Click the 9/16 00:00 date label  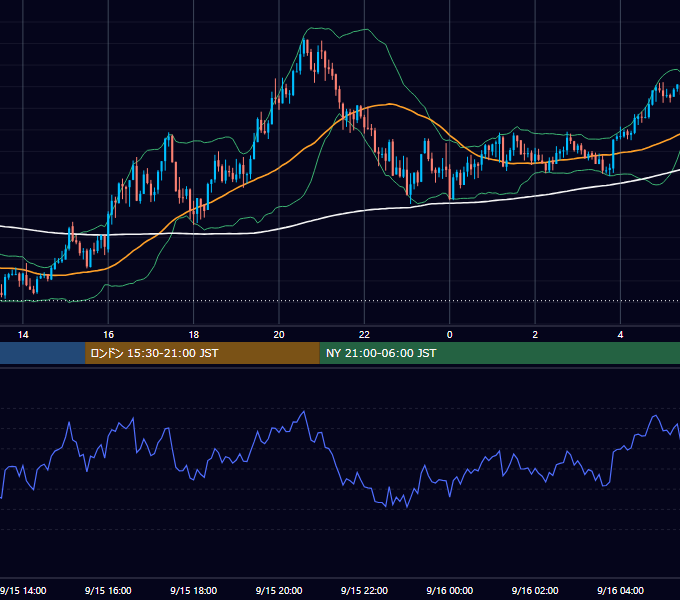click(450, 590)
